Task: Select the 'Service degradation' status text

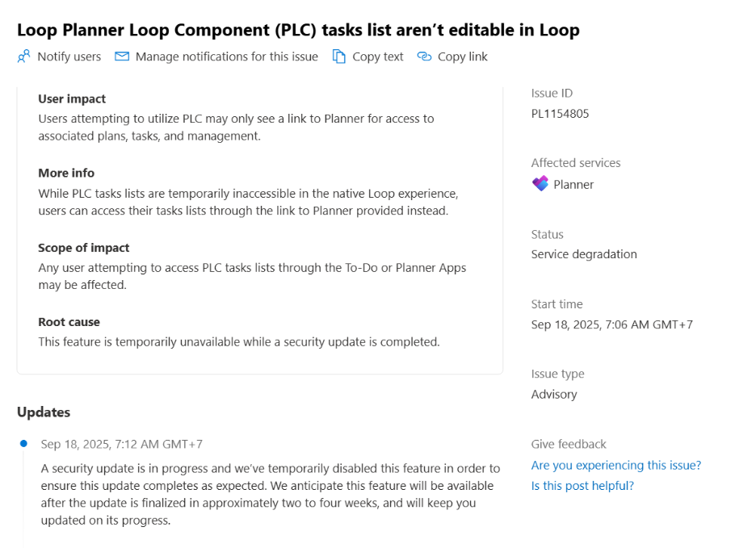Action: pyautogui.click(x=584, y=254)
